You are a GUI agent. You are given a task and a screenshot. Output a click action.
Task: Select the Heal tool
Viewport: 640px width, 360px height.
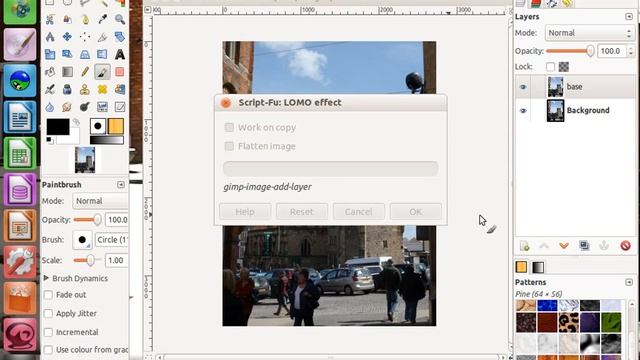click(x=102, y=89)
